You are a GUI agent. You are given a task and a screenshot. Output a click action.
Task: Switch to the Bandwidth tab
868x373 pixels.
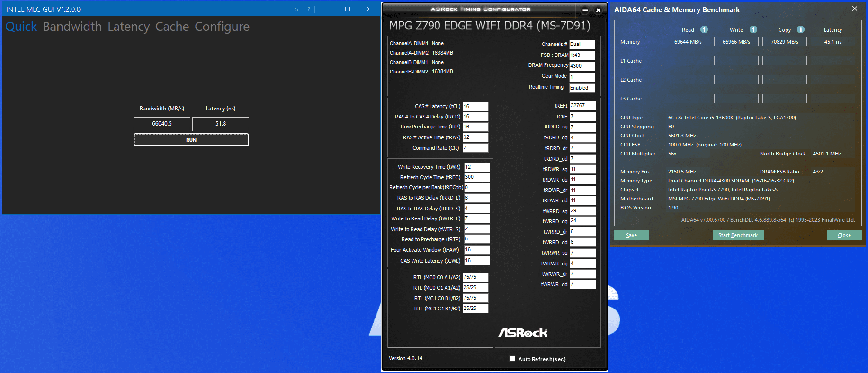[x=72, y=27]
